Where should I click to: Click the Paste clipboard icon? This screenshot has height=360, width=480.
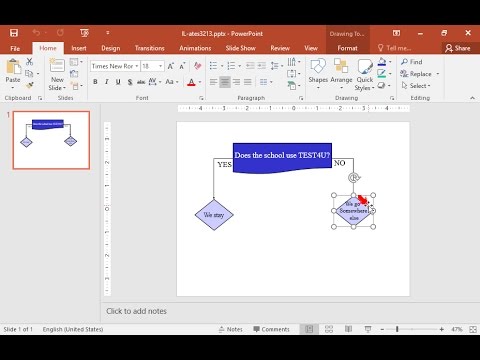(x=13, y=67)
